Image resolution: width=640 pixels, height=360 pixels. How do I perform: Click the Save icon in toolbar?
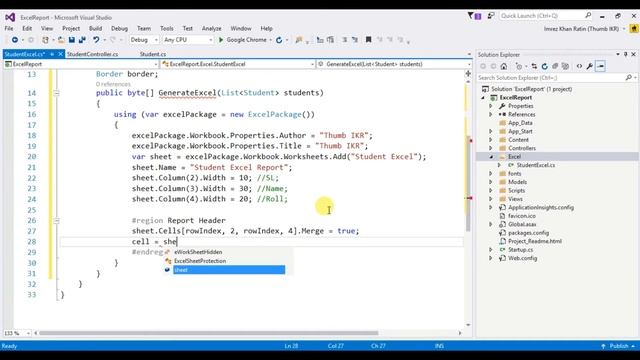pyautogui.click(x=72, y=40)
